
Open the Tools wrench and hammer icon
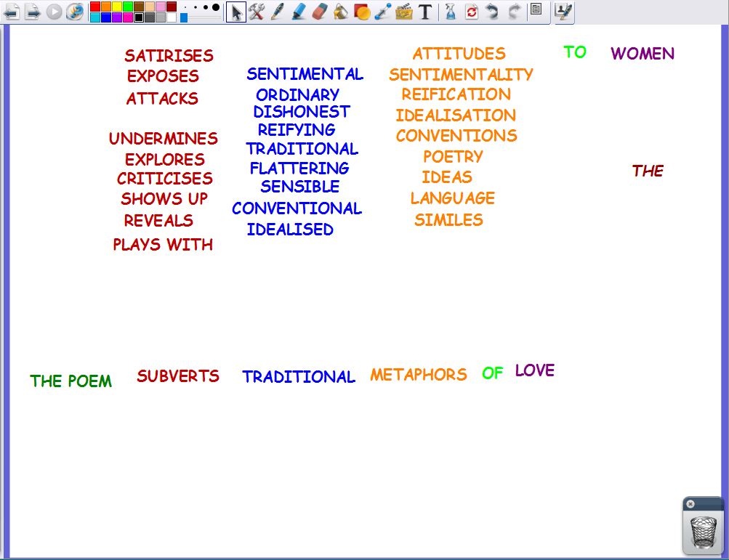[256, 12]
